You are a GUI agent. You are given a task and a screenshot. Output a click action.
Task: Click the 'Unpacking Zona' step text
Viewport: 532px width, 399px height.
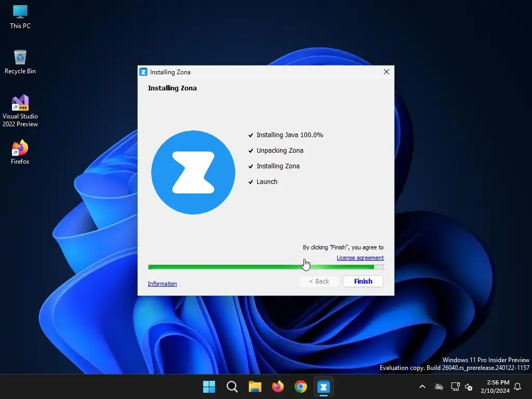(280, 151)
